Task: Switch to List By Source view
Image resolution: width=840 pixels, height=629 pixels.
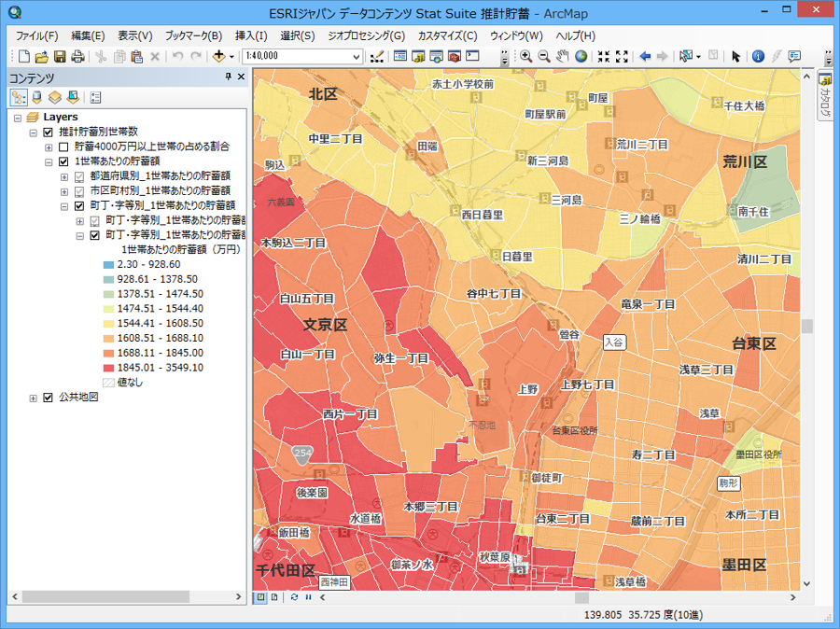Action: (x=36, y=97)
